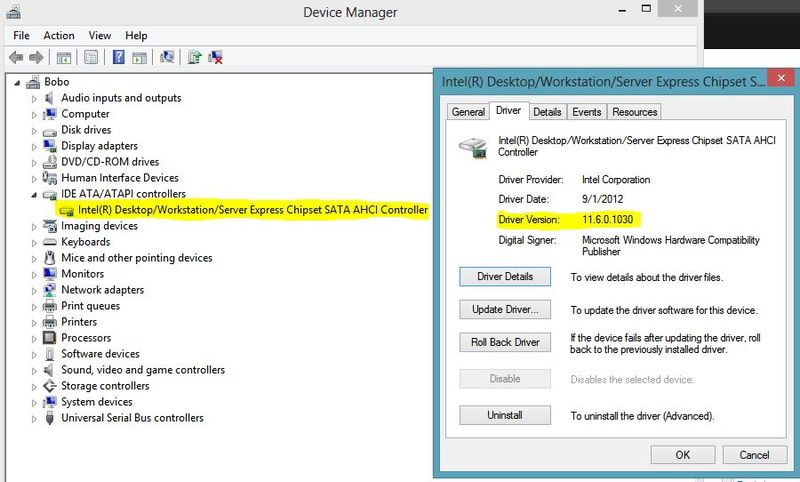Click the SATA AHCI Controller device icon in dialog

(472, 147)
